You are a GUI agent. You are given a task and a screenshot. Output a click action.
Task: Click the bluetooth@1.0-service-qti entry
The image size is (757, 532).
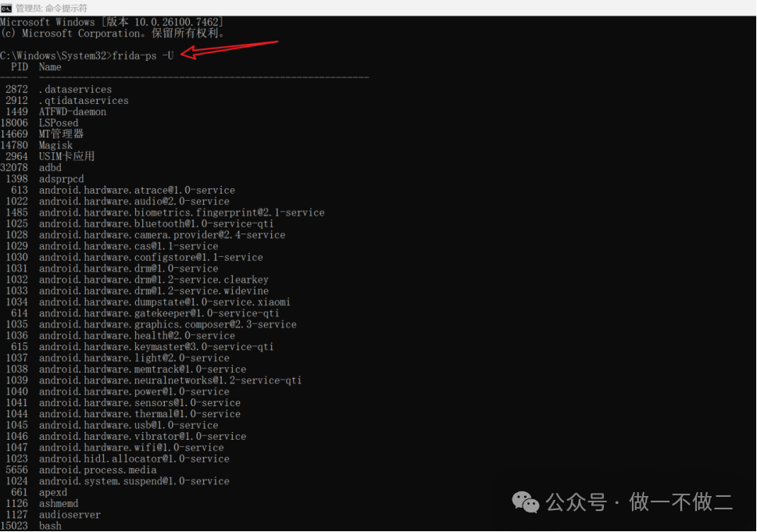[156, 223]
